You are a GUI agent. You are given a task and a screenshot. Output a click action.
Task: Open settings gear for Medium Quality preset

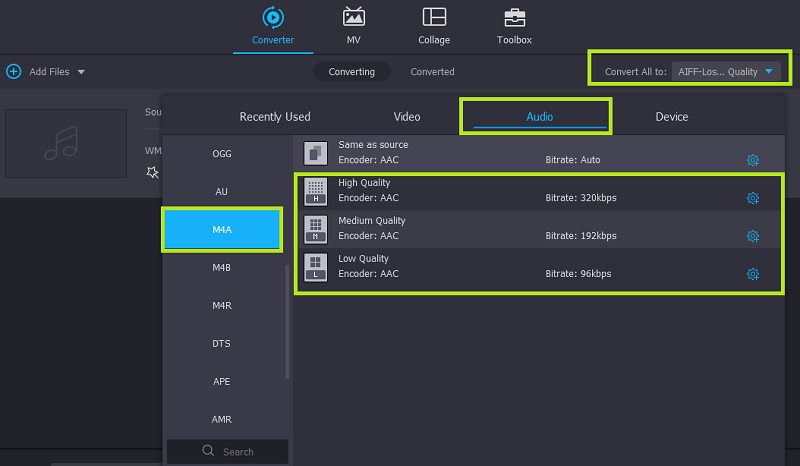pos(753,236)
